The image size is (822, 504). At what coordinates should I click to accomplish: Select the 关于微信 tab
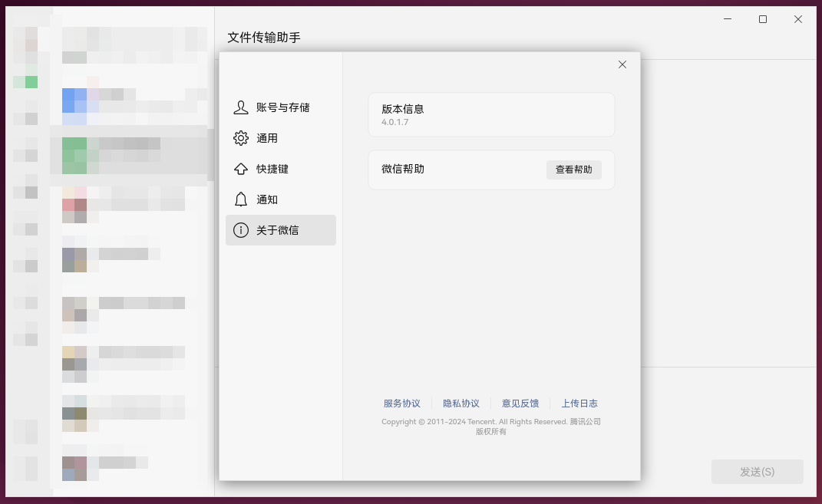tap(280, 230)
